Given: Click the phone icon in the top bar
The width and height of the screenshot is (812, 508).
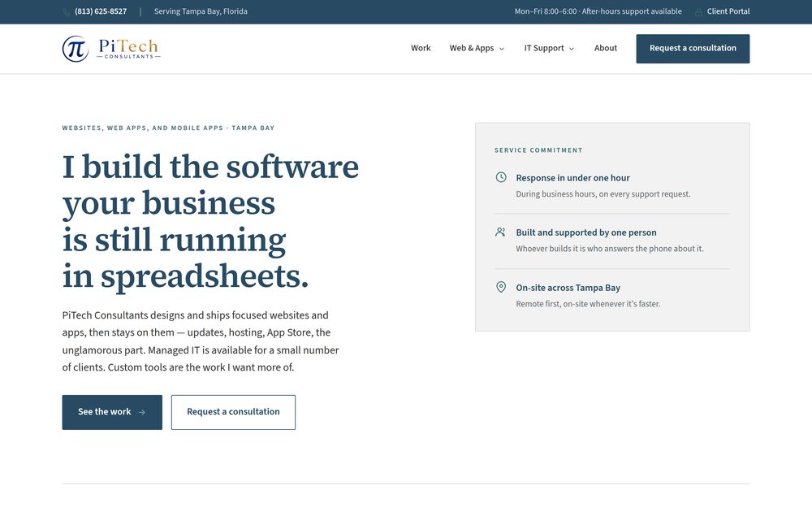Looking at the screenshot, I should [x=67, y=12].
